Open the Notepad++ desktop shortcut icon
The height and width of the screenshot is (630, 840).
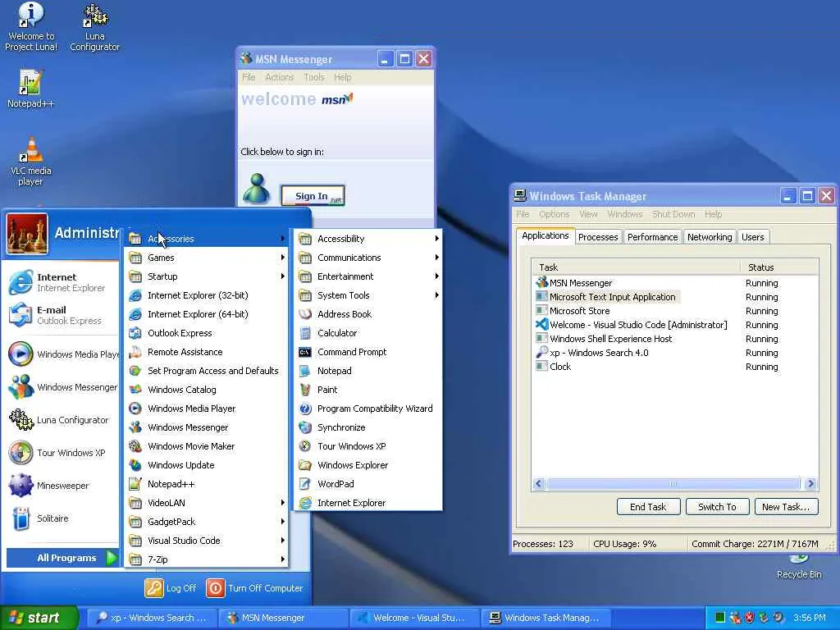pos(30,89)
